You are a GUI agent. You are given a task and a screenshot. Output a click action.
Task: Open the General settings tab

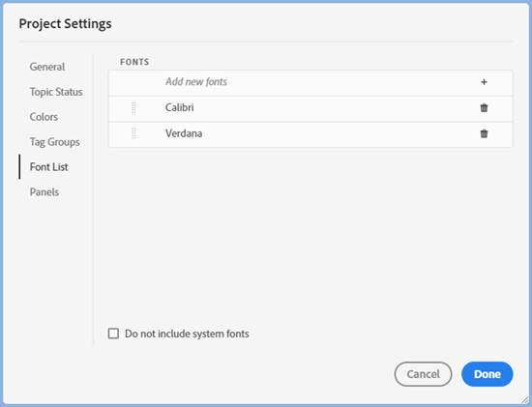[47, 67]
